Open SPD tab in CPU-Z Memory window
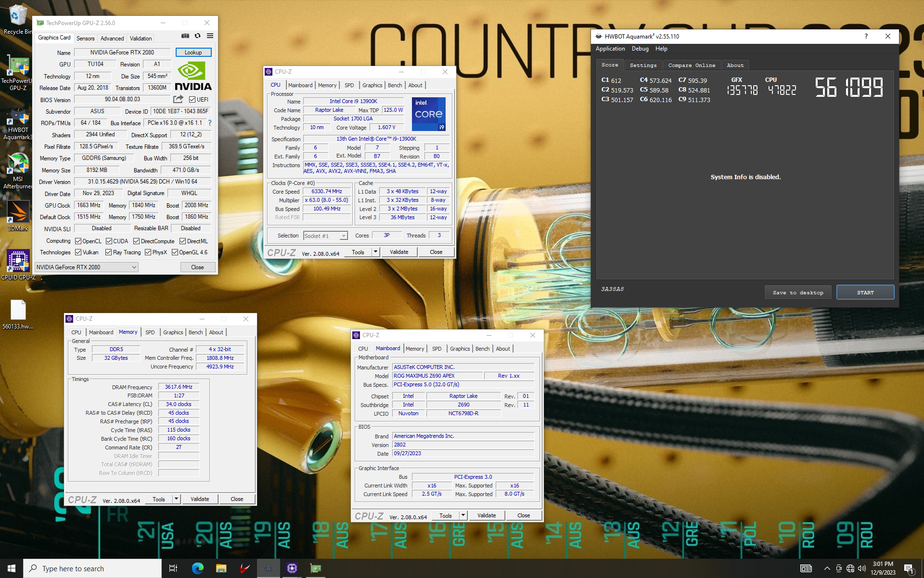Image resolution: width=924 pixels, height=578 pixels. [x=150, y=332]
